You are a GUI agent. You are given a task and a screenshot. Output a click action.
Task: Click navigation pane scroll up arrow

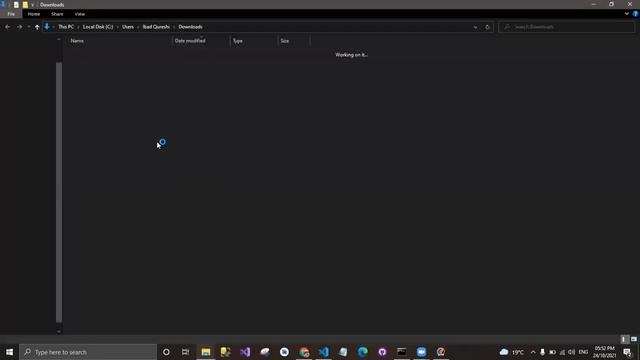tap(59, 39)
